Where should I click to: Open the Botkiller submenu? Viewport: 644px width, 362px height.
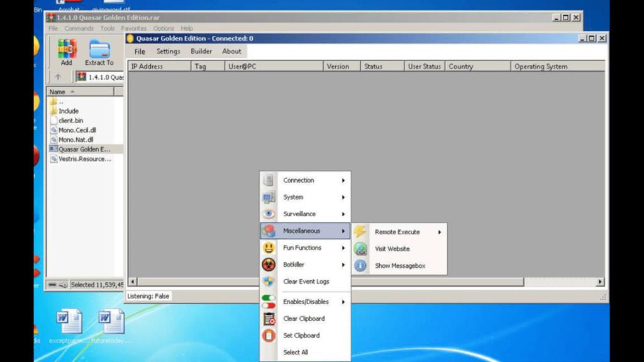pos(305,265)
